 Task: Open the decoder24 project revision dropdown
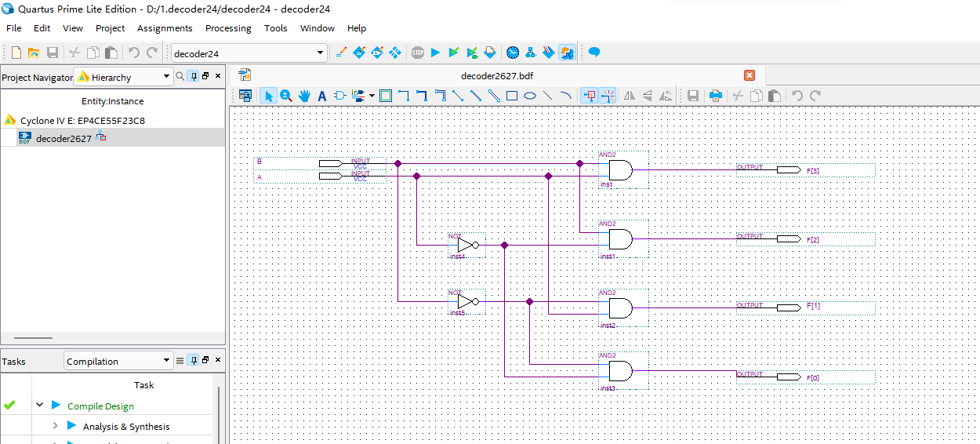pos(320,53)
